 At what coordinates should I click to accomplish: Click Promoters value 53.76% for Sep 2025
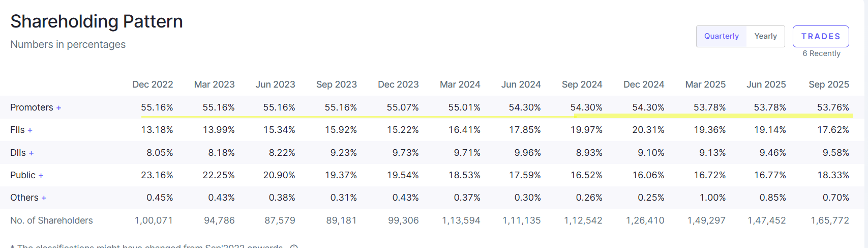tap(832, 107)
